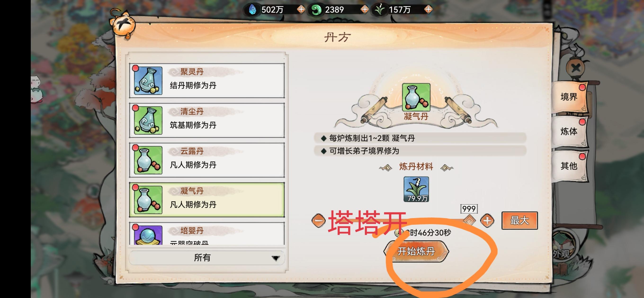
Task: Open the 其他 tab
Action: coord(569,166)
